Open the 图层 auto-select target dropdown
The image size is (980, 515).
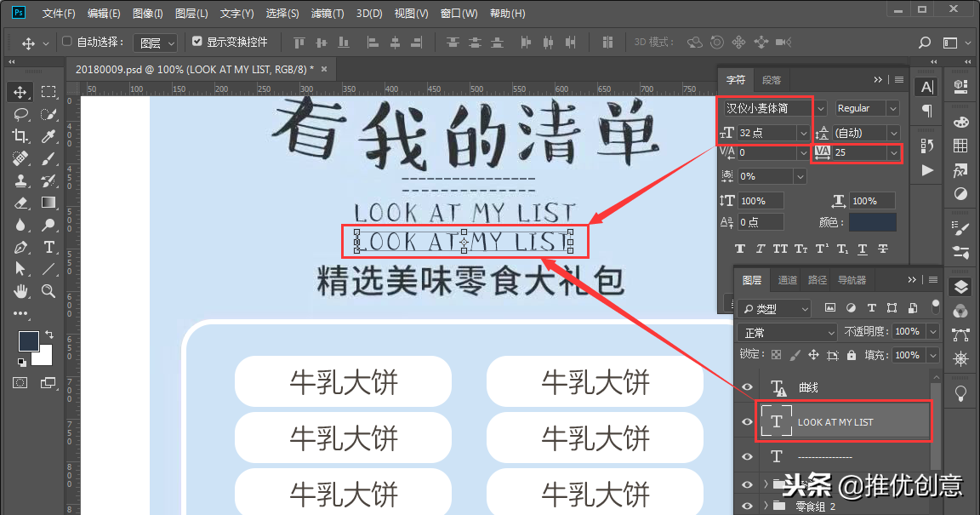tap(155, 43)
